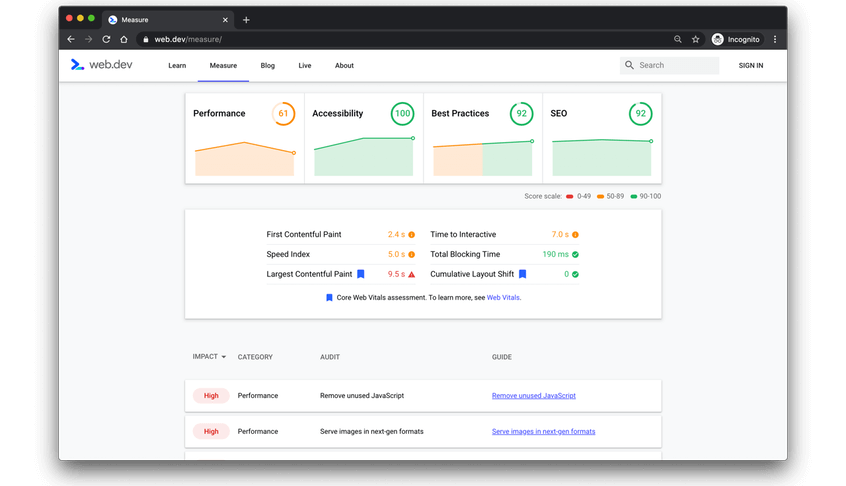Expand the Serve images in next-gen formats row
The height and width of the screenshot is (486, 846).
click(369, 432)
